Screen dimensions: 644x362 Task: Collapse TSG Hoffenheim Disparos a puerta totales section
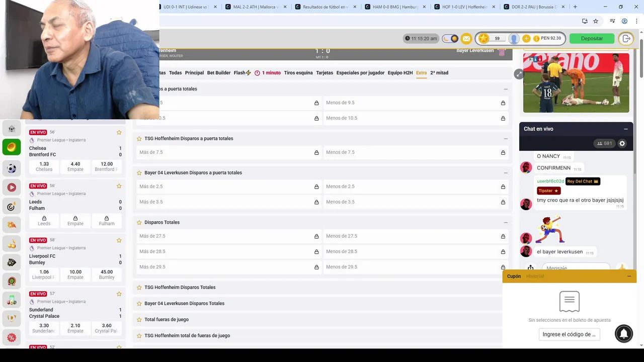click(506, 138)
